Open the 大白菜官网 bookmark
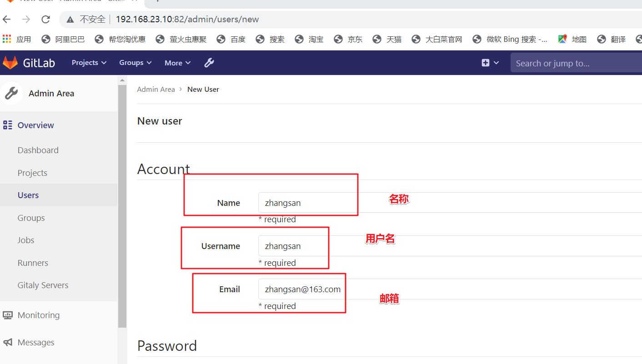 tap(437, 39)
